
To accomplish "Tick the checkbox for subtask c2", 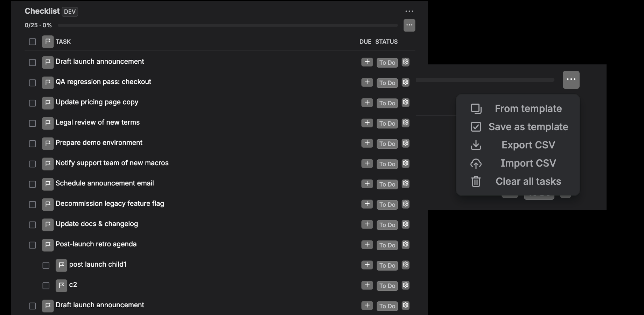I will click(x=46, y=286).
